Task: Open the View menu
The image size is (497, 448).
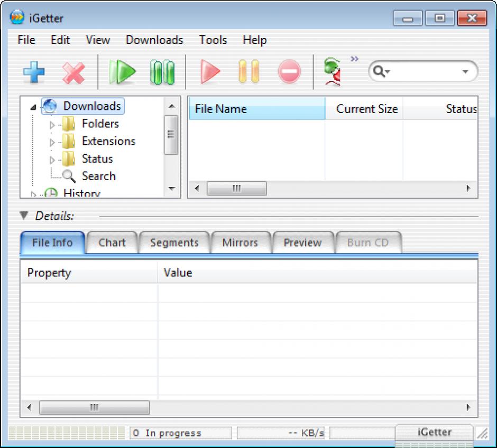Action: [98, 40]
